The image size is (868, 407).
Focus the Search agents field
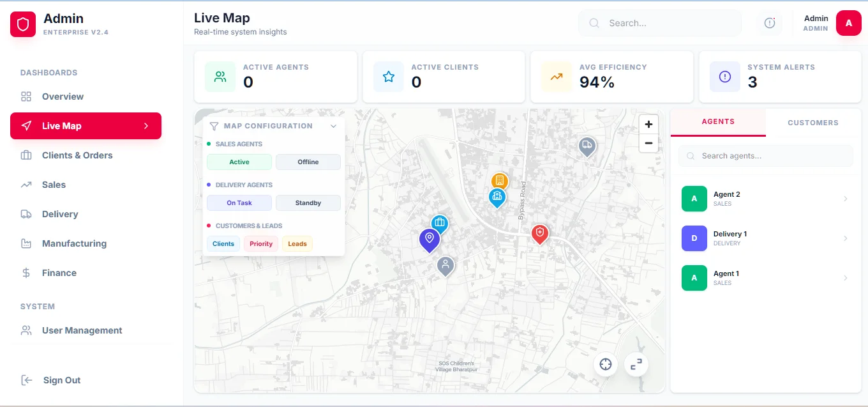click(765, 156)
